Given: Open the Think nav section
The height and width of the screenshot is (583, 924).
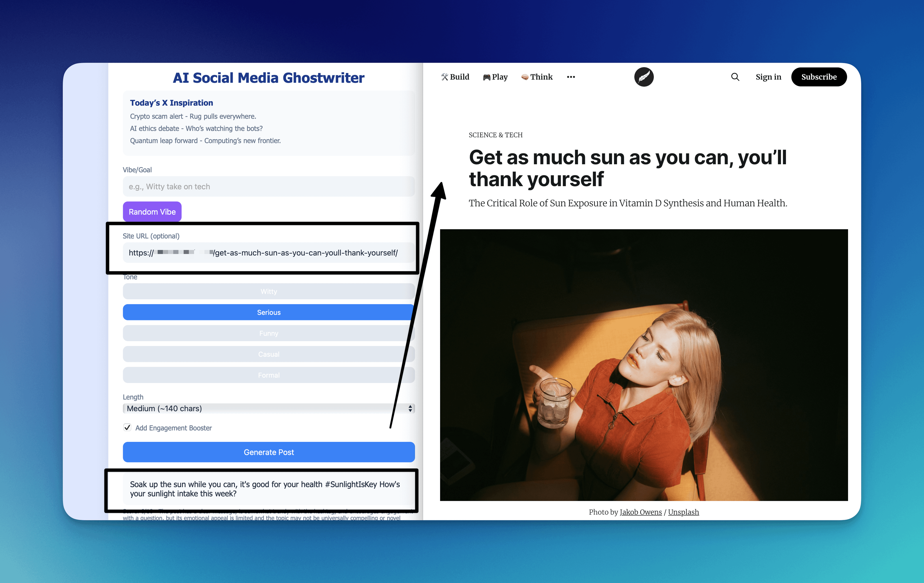Looking at the screenshot, I should tap(537, 77).
